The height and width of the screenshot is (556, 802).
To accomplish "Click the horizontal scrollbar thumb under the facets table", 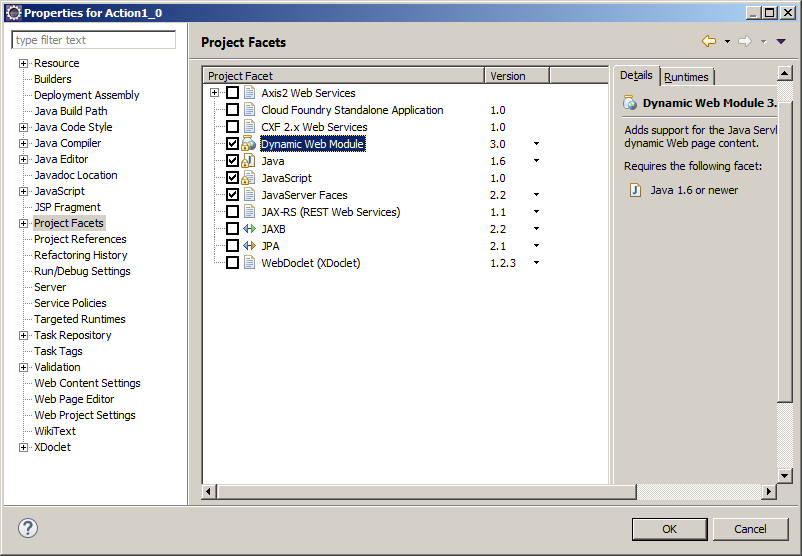I will coord(427,492).
